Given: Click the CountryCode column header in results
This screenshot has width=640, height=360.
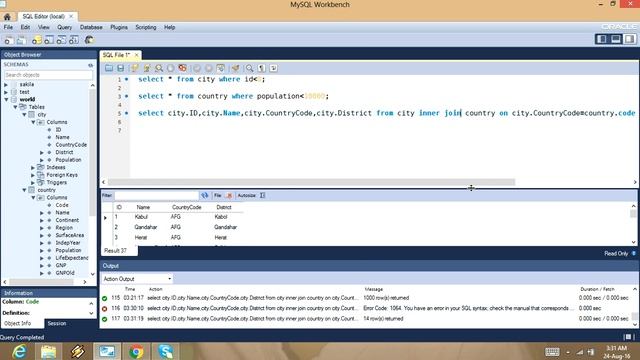Looking at the screenshot, I should coord(187,207).
